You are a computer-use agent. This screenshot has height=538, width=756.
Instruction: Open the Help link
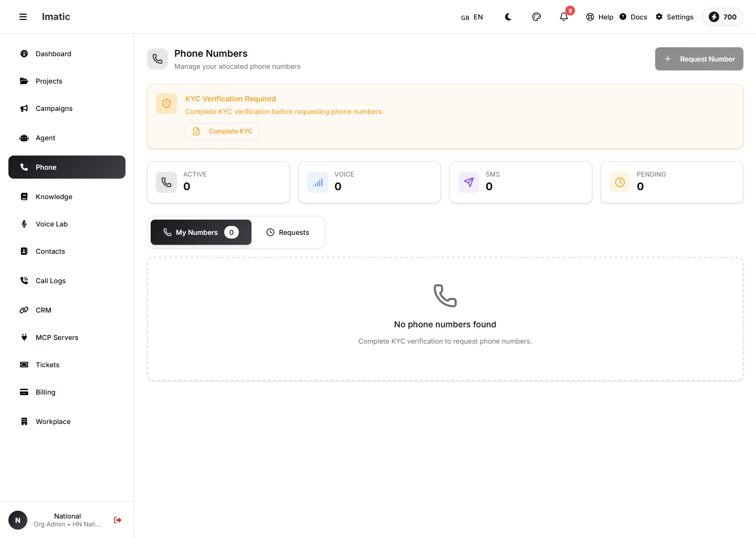pyautogui.click(x=600, y=17)
